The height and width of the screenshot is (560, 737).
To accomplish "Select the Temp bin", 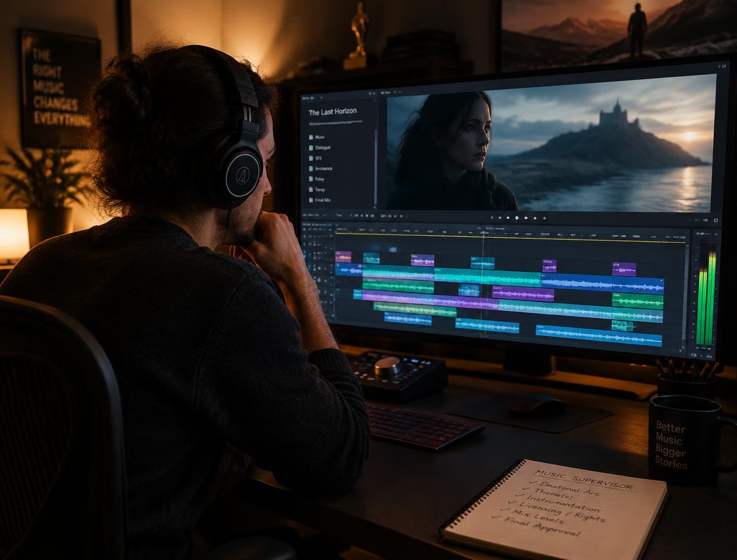I will tap(317, 189).
